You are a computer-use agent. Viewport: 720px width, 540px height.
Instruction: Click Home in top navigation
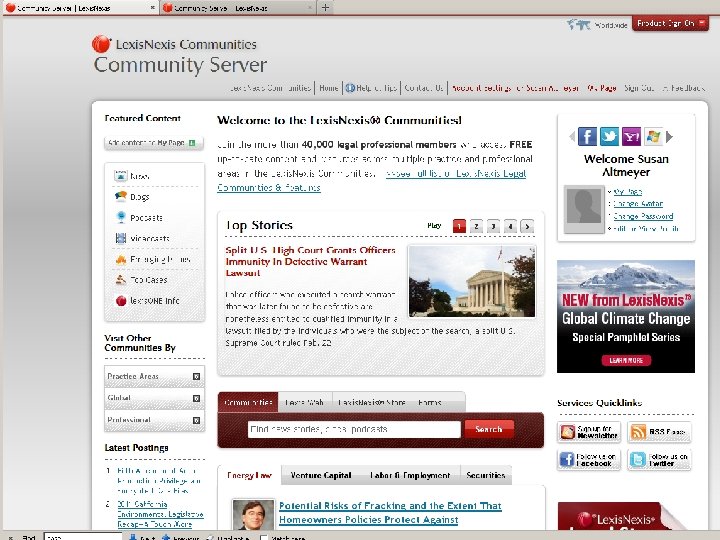tap(329, 88)
